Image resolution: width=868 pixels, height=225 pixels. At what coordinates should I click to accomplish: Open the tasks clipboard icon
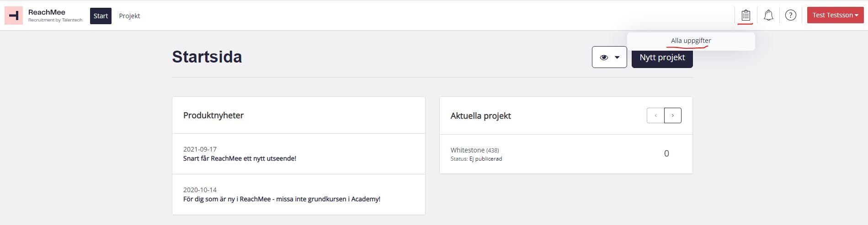[746, 15]
